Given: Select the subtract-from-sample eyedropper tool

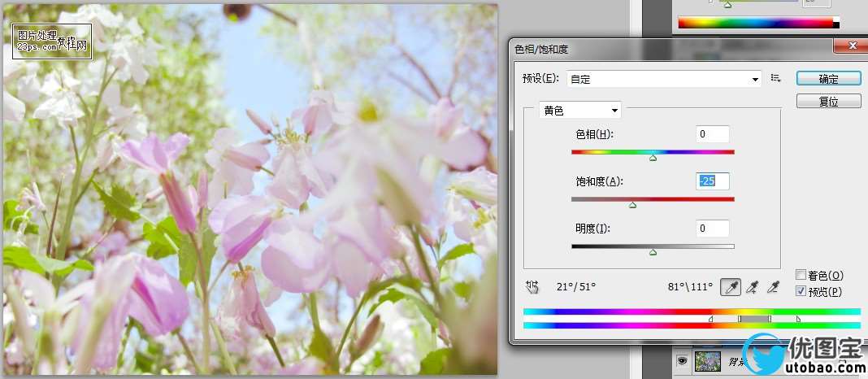Looking at the screenshot, I should 773,287.
